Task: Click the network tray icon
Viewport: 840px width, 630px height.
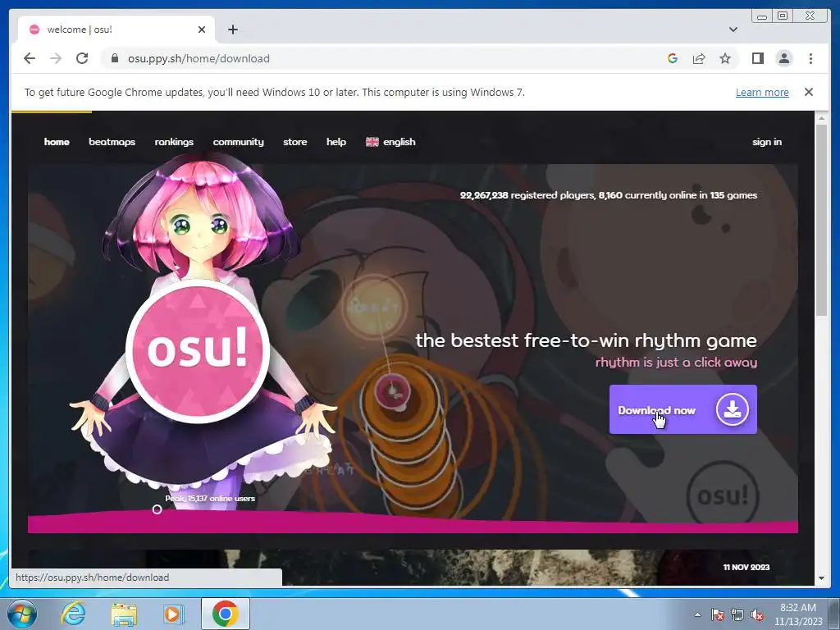Action: 737,615
